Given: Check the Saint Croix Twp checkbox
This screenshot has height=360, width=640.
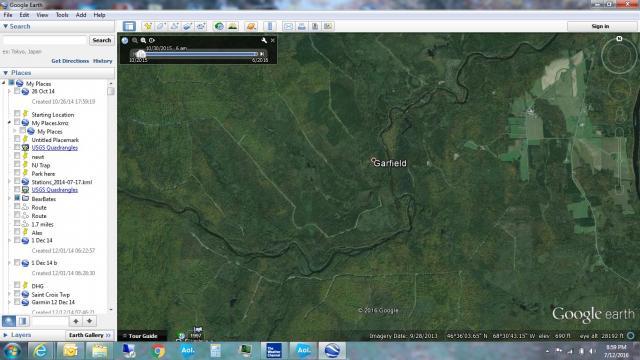Looking at the screenshot, I should point(17,293).
